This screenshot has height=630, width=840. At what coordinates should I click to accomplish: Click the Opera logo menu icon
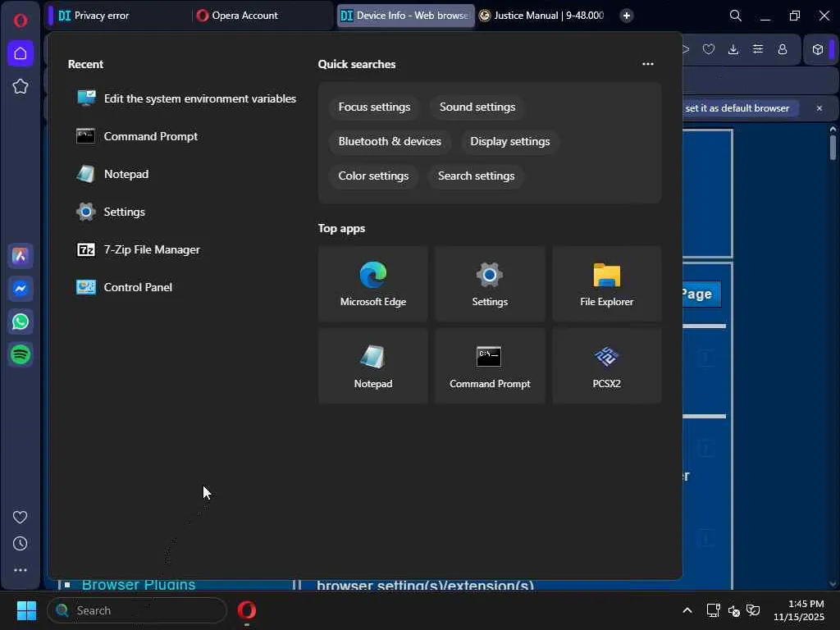pos(21,21)
